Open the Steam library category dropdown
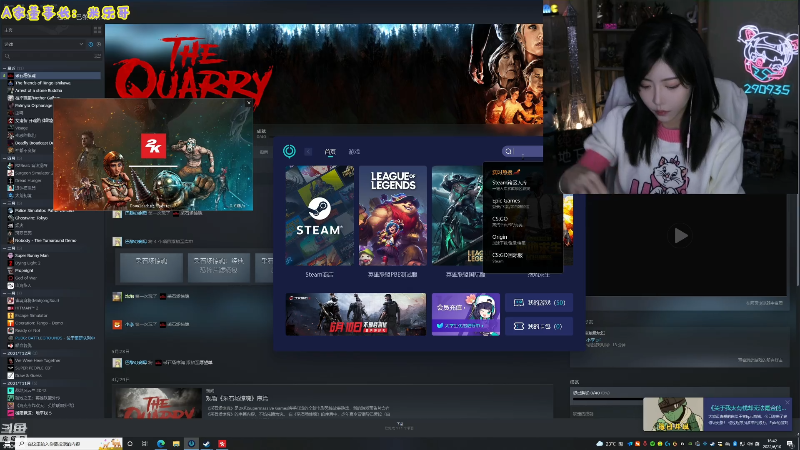This screenshot has width=800, height=450. 44,44
